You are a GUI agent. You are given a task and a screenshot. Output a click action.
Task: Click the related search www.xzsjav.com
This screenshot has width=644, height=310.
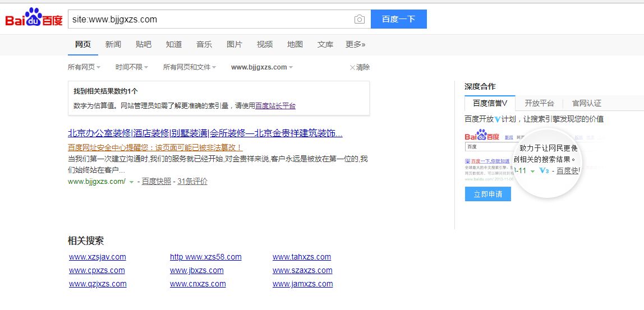[x=98, y=257]
